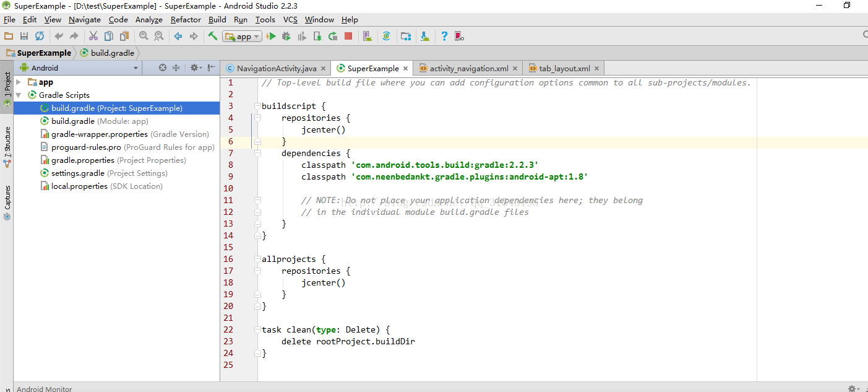Toggle the Structure side tool window
Viewport: 868px width, 392px height.
tap(7, 147)
